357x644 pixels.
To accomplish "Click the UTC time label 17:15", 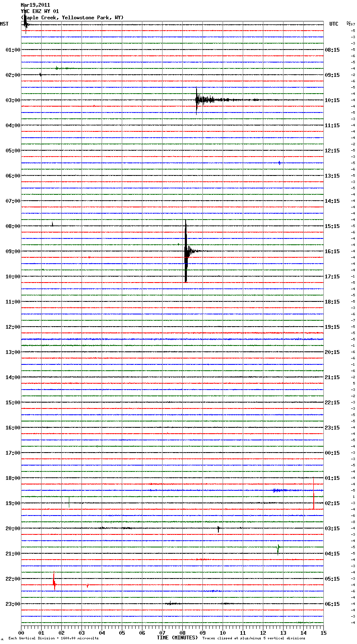I will click(x=332, y=277).
